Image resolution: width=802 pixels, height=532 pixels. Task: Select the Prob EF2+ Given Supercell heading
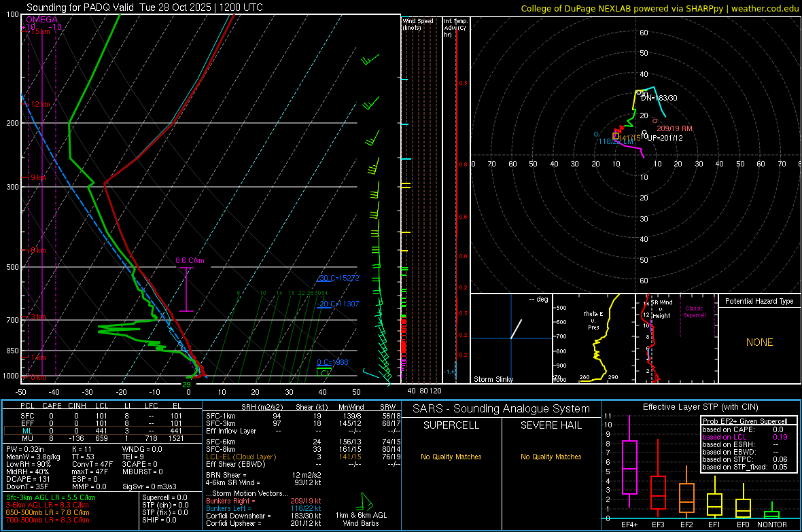[745, 421]
